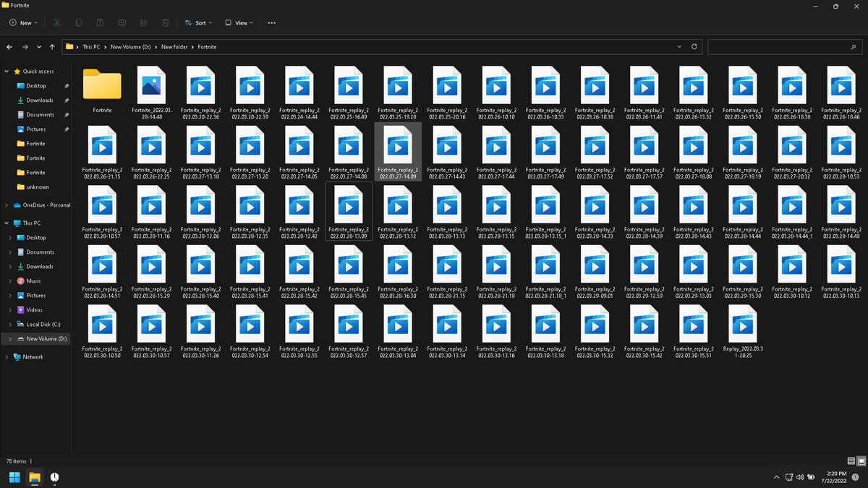Collapse the This PC tree node
Viewport: 868px width, 488px height.
[x=7, y=223]
